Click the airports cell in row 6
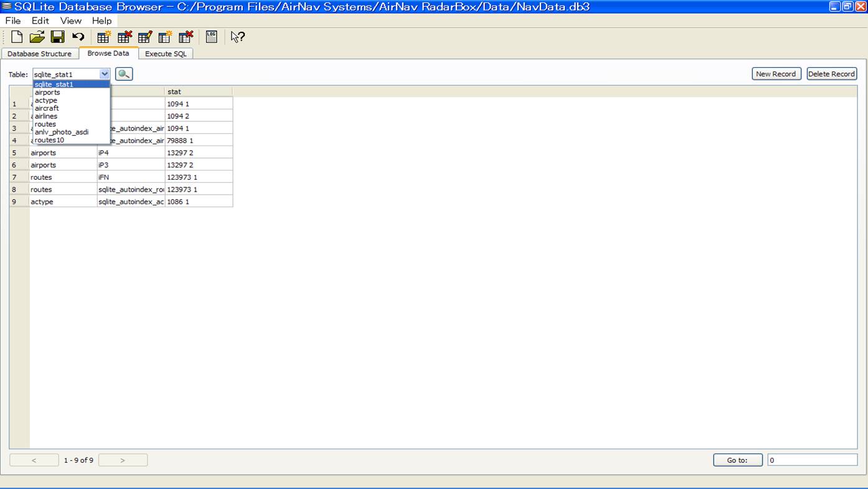The image size is (868, 489). tap(63, 165)
